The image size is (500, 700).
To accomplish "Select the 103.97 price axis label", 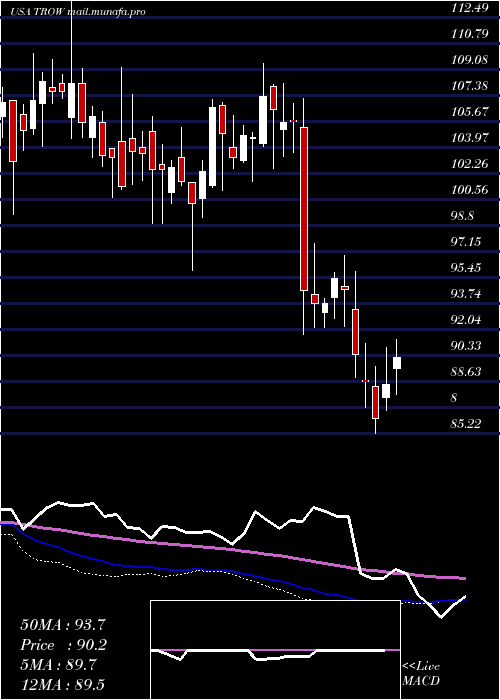I will click(x=469, y=138).
